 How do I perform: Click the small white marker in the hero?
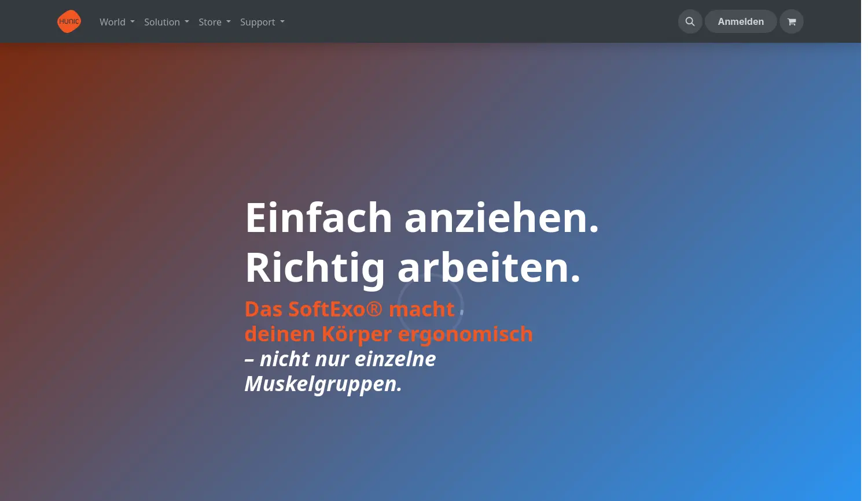[461, 312]
